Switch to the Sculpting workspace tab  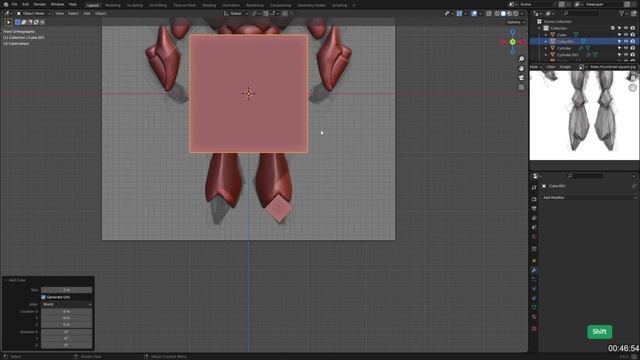point(135,5)
